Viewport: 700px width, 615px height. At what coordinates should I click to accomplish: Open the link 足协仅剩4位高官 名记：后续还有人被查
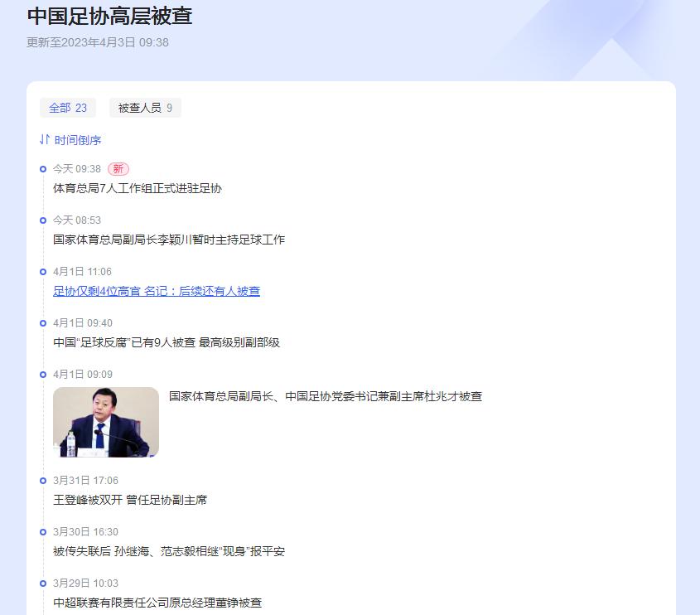pyautogui.click(x=157, y=291)
